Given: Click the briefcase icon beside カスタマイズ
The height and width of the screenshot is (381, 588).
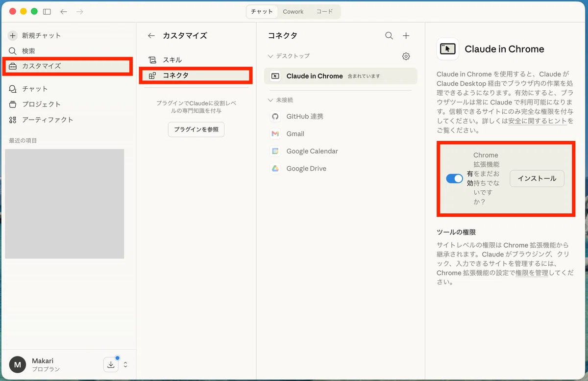Looking at the screenshot, I should [13, 66].
